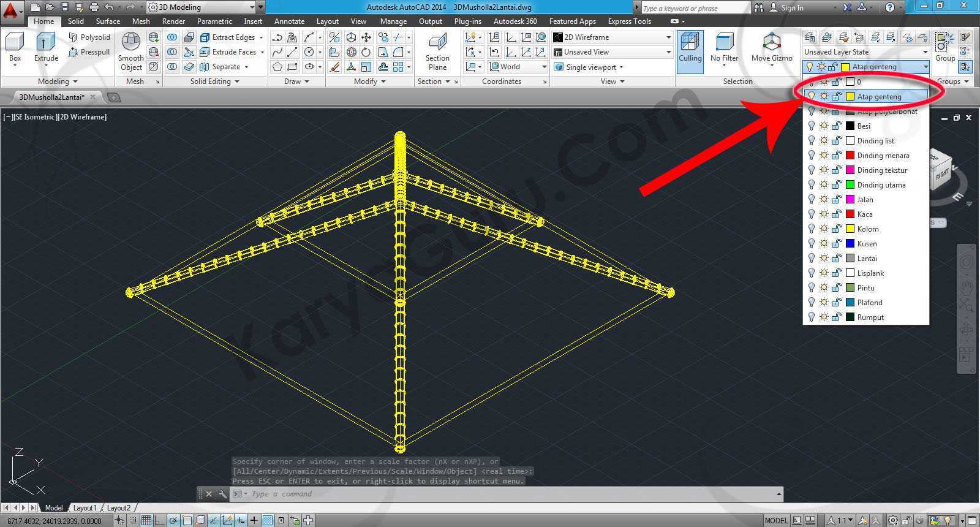This screenshot has height=527, width=980.
Task: Click the Section Plane tool
Action: [437, 51]
